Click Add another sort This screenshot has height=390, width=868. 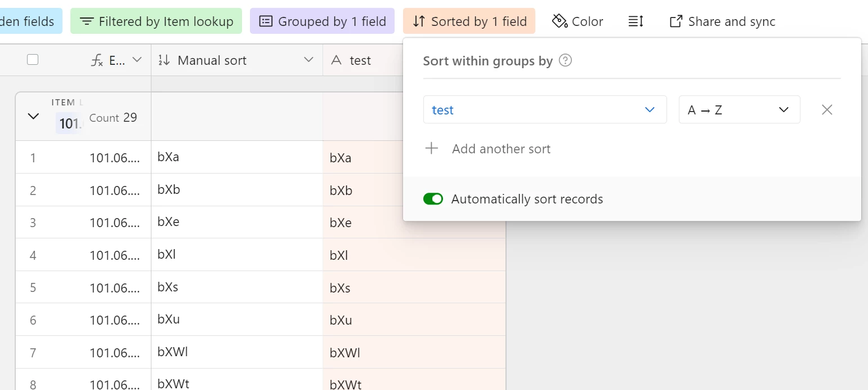(500, 149)
